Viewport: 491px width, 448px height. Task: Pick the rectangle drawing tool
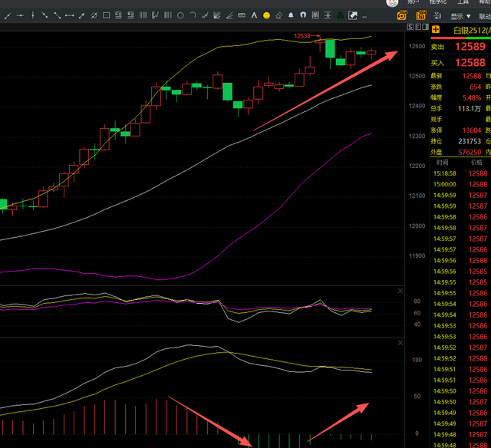pos(107,15)
